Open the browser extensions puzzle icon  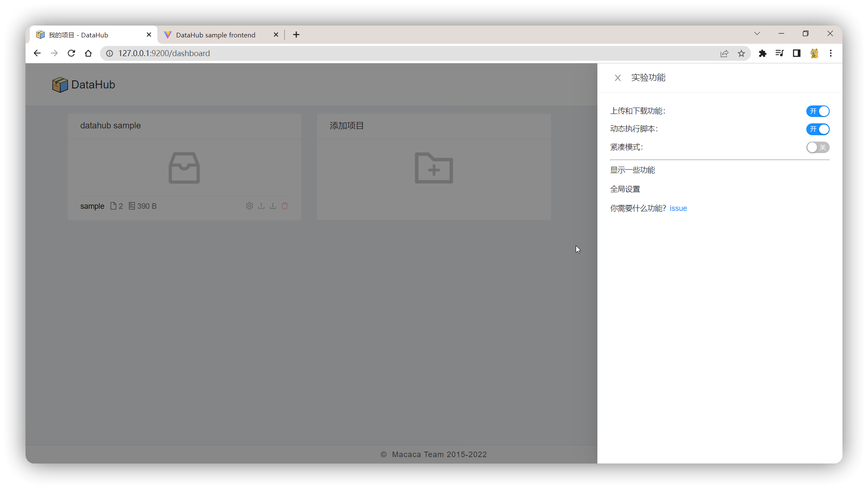762,53
